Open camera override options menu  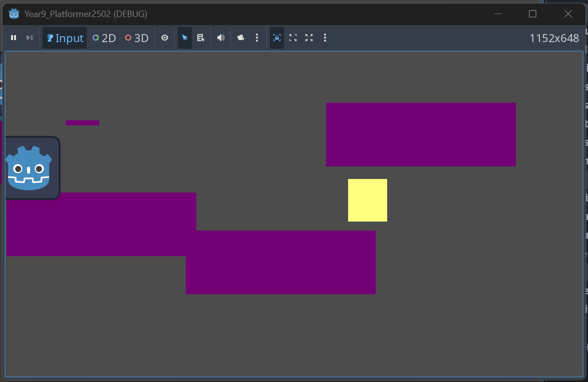[x=257, y=38]
